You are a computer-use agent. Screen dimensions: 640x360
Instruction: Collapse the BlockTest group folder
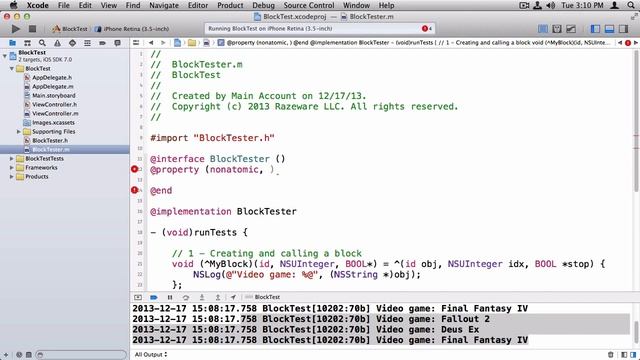tap(12, 69)
